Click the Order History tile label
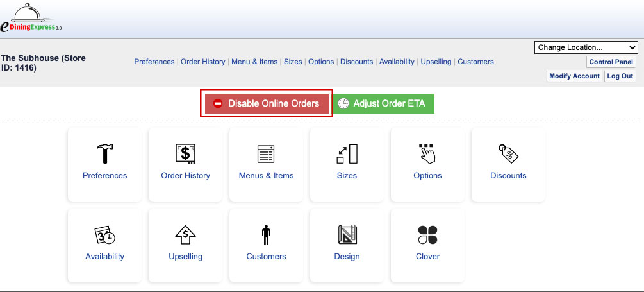 click(185, 176)
